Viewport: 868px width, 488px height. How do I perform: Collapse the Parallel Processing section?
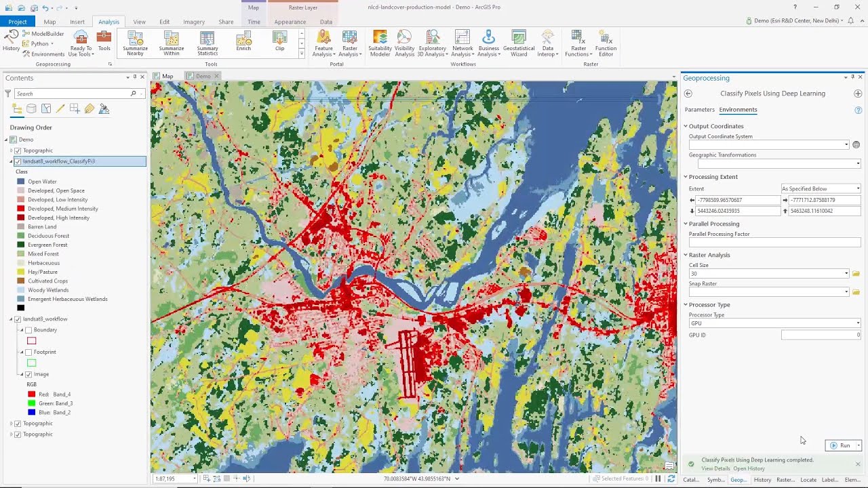point(686,224)
